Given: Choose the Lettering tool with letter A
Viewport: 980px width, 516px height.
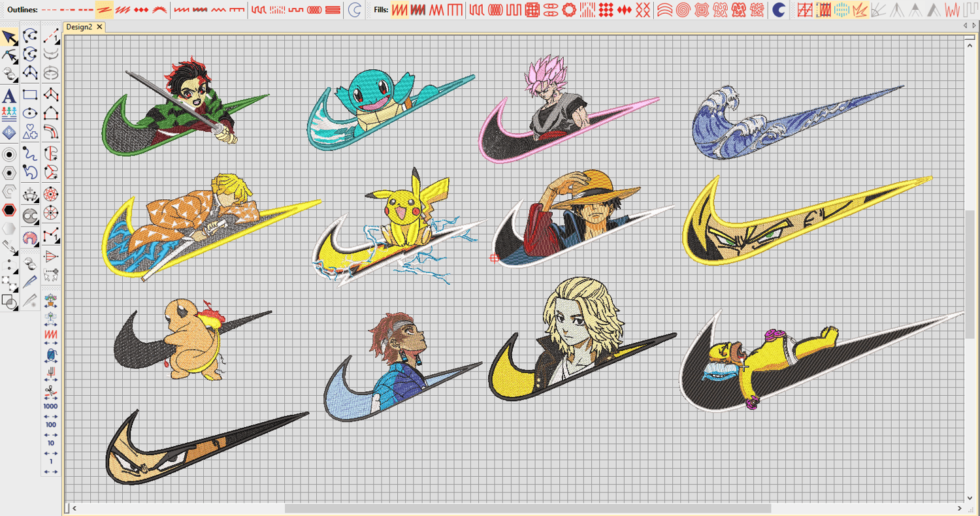Looking at the screenshot, I should pos(9,97).
